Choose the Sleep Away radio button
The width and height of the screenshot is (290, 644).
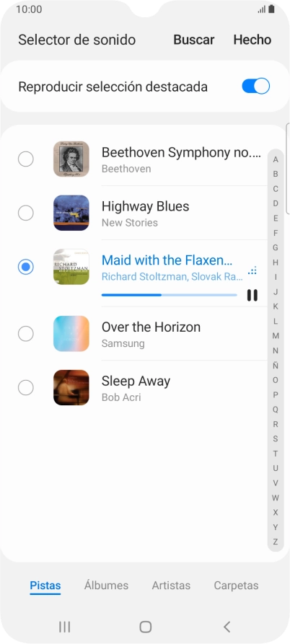(25, 387)
